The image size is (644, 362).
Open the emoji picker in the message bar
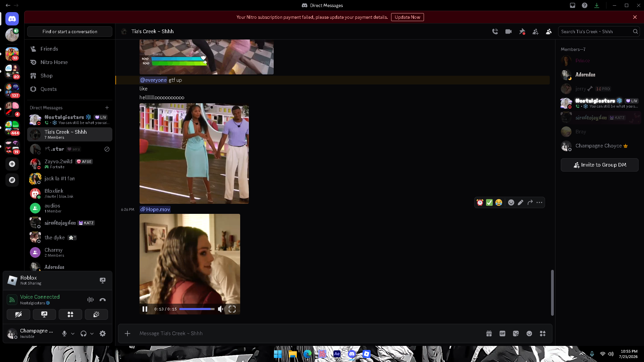point(529,334)
